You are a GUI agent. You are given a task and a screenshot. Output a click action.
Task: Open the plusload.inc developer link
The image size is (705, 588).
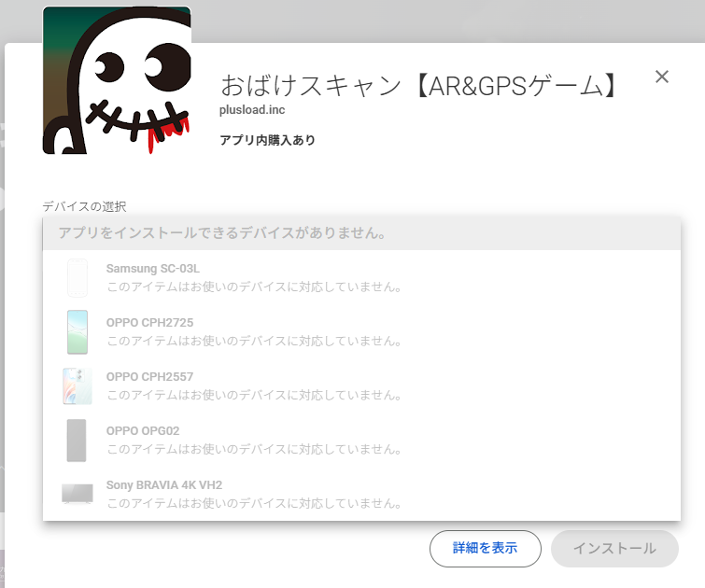(x=252, y=110)
